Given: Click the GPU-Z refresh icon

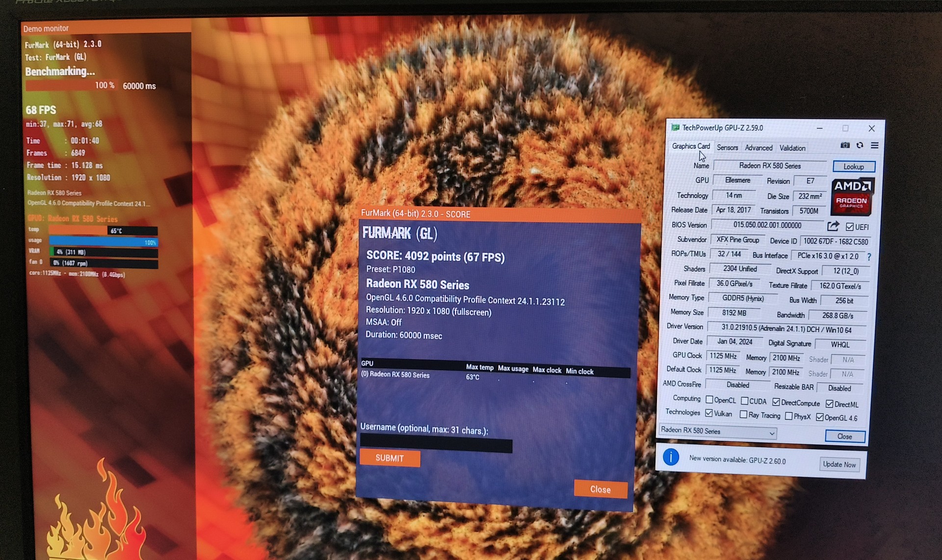Looking at the screenshot, I should [860, 146].
